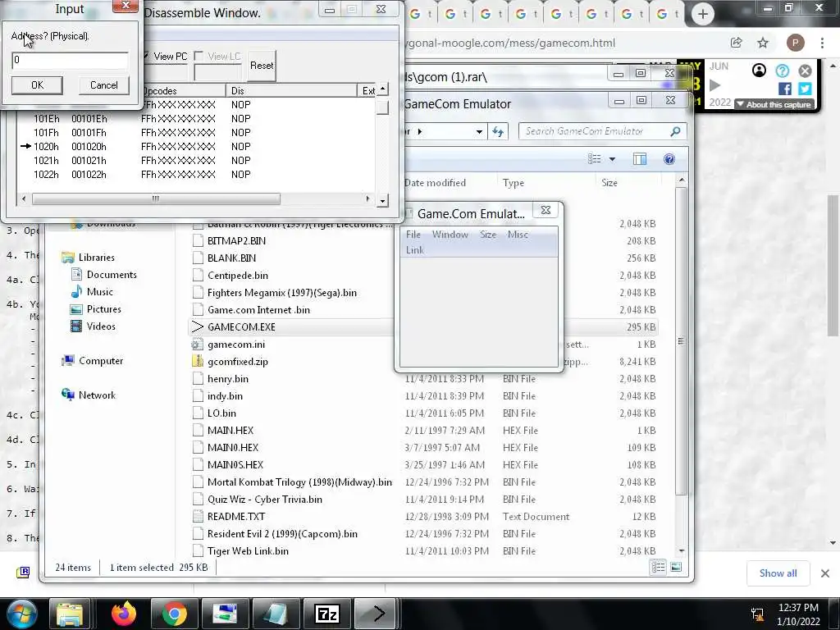
Task: Select Tiger Web Link.bin file
Action: point(248,550)
